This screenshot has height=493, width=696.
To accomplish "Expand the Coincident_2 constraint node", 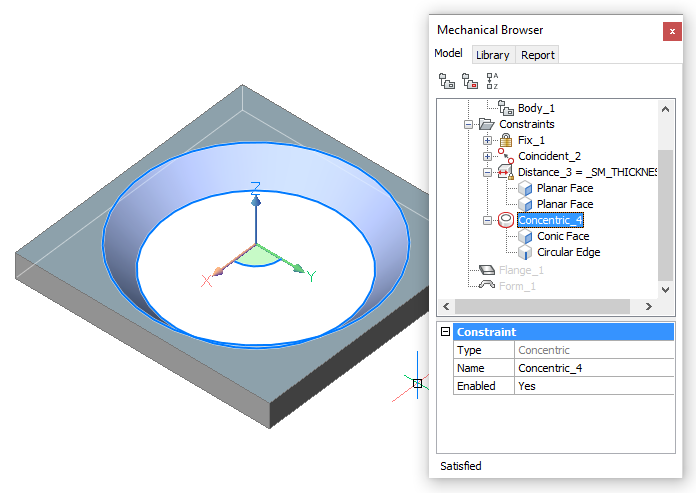I will click(487, 156).
